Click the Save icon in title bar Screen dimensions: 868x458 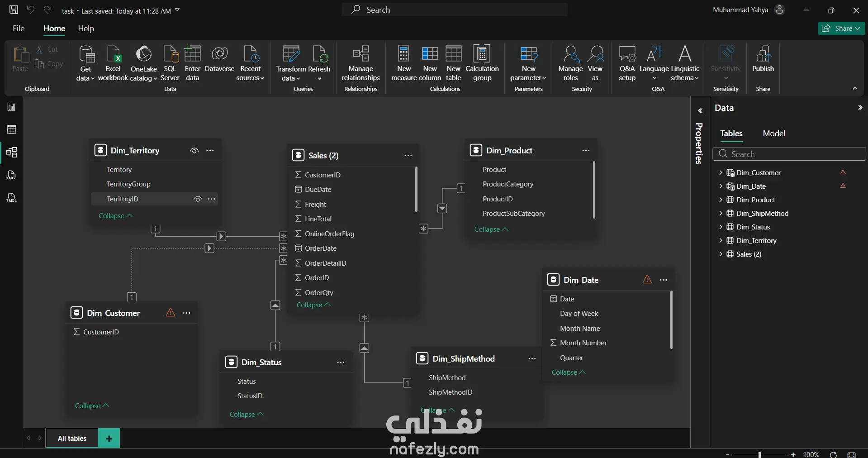14,10
